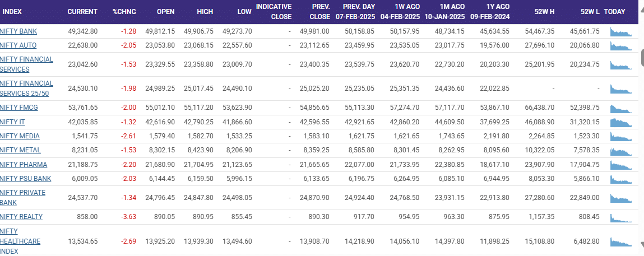This screenshot has width=644, height=256.
Task: View NIFTY MEDIA today sparkline chart
Action: 621,137
